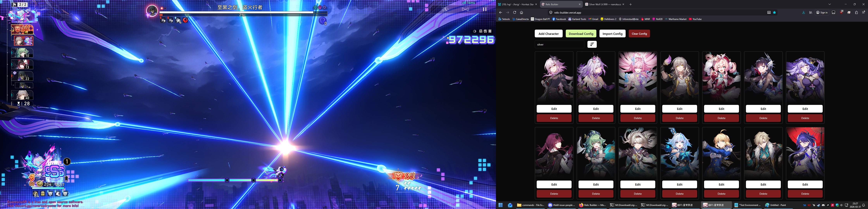Image resolution: width=868 pixels, height=209 pixels.
Task: Click the Download Config button
Action: coord(581,34)
